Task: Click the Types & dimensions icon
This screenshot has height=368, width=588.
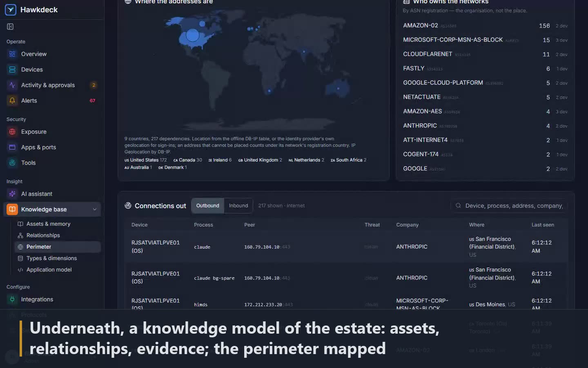Action: point(20,258)
